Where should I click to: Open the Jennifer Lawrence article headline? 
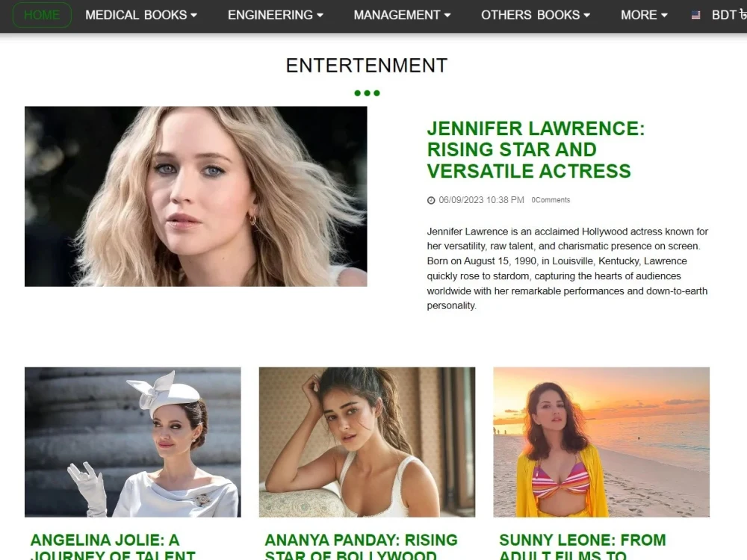[536, 149]
